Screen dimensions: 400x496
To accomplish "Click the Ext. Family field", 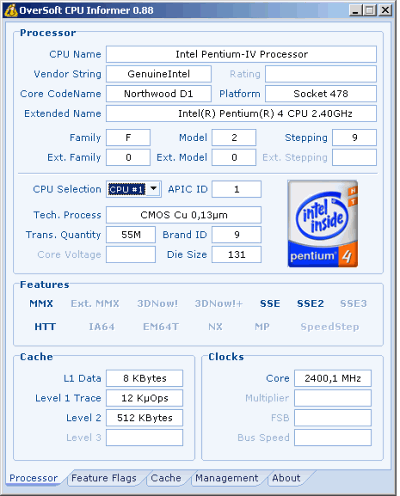I will pos(128,157).
